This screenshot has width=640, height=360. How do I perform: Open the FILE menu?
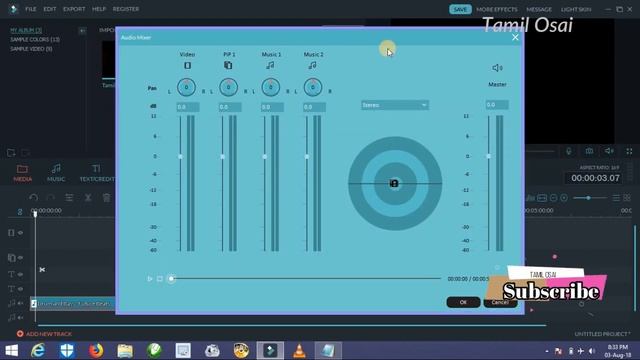point(31,9)
